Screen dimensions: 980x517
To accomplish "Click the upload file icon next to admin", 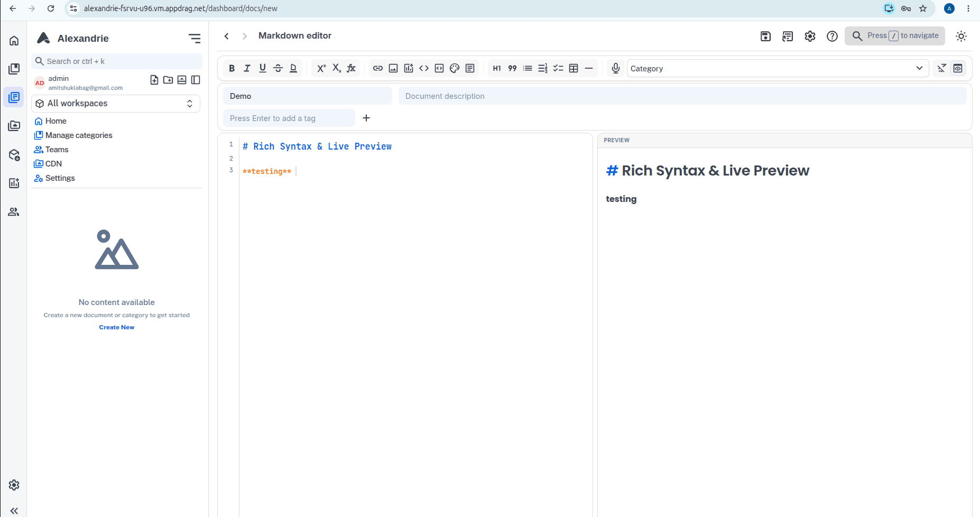I will tap(182, 80).
